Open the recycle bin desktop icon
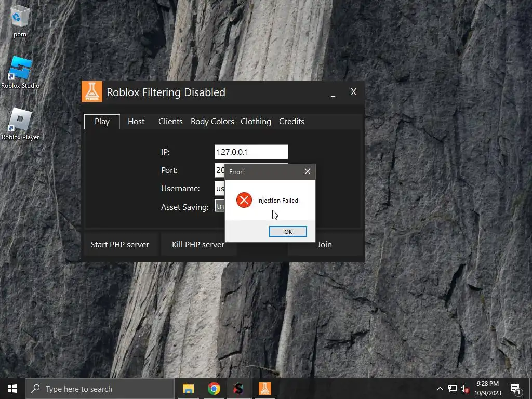The image size is (532, 399). click(20, 21)
